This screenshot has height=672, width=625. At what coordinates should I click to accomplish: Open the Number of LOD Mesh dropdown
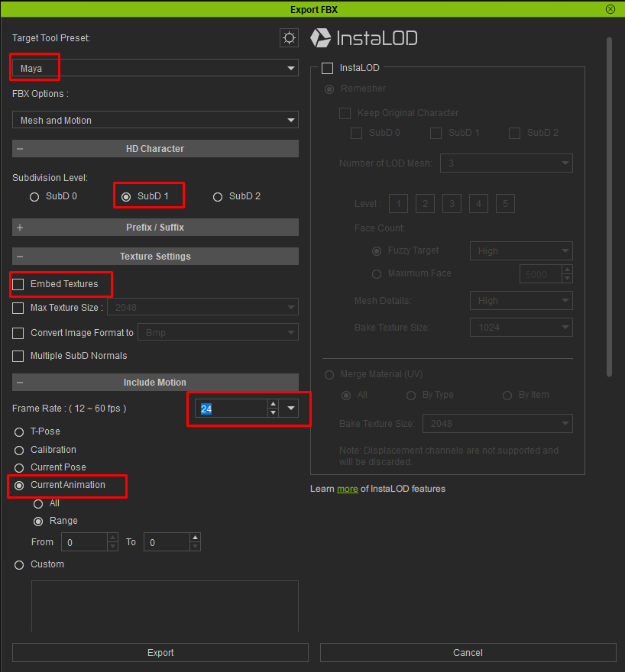[507, 163]
